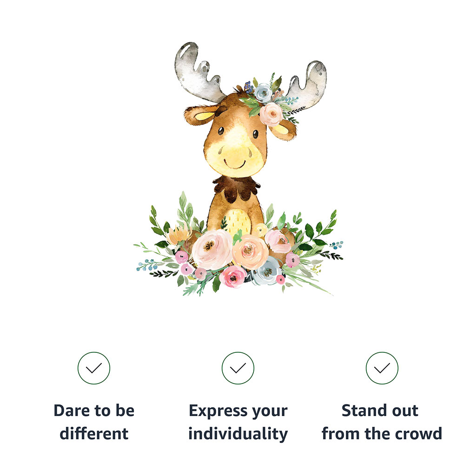The image size is (476, 476).
Task: Select the Stand out from the crowd text
Action: (x=382, y=422)
